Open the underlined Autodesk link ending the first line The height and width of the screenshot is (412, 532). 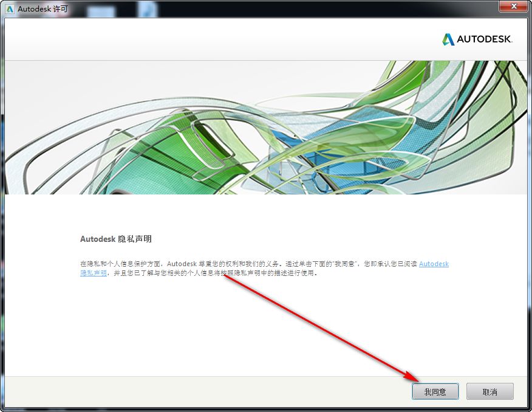pyautogui.click(x=434, y=264)
